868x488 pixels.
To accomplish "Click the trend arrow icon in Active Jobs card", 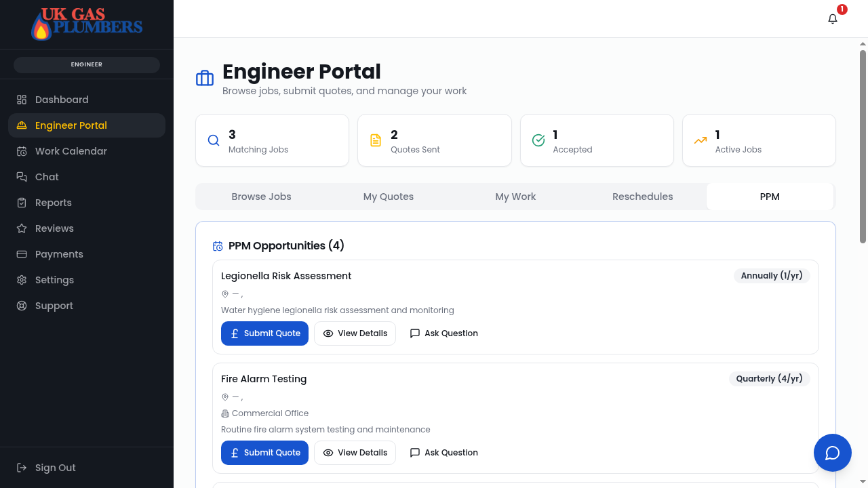I will coord(701,140).
